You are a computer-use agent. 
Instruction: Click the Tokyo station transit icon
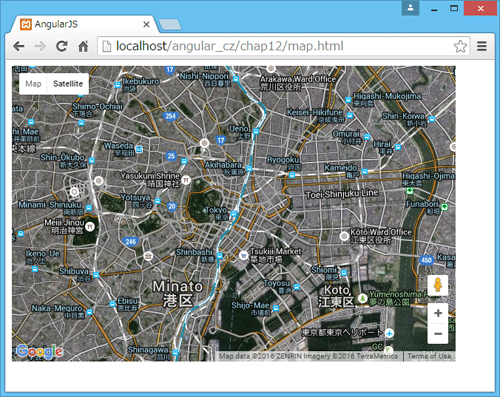pos(234,214)
